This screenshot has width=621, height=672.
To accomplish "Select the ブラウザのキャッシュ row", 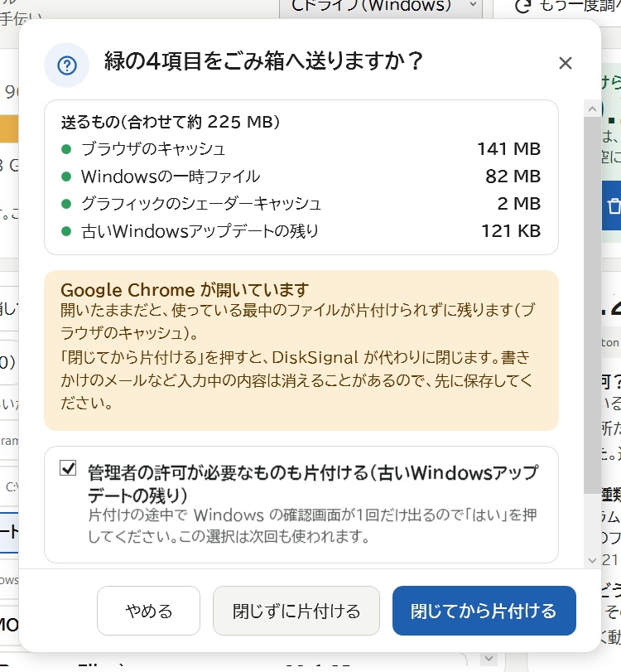I will pyautogui.click(x=301, y=149).
